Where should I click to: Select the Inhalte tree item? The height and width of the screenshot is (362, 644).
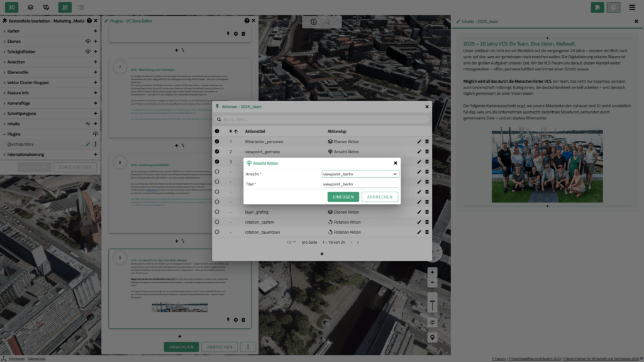tap(13, 124)
